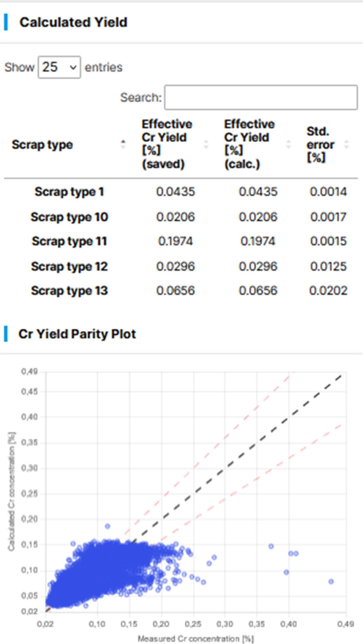The width and height of the screenshot is (363, 644).
Task: Open the Show entries dropdown
Action: pyautogui.click(x=59, y=67)
